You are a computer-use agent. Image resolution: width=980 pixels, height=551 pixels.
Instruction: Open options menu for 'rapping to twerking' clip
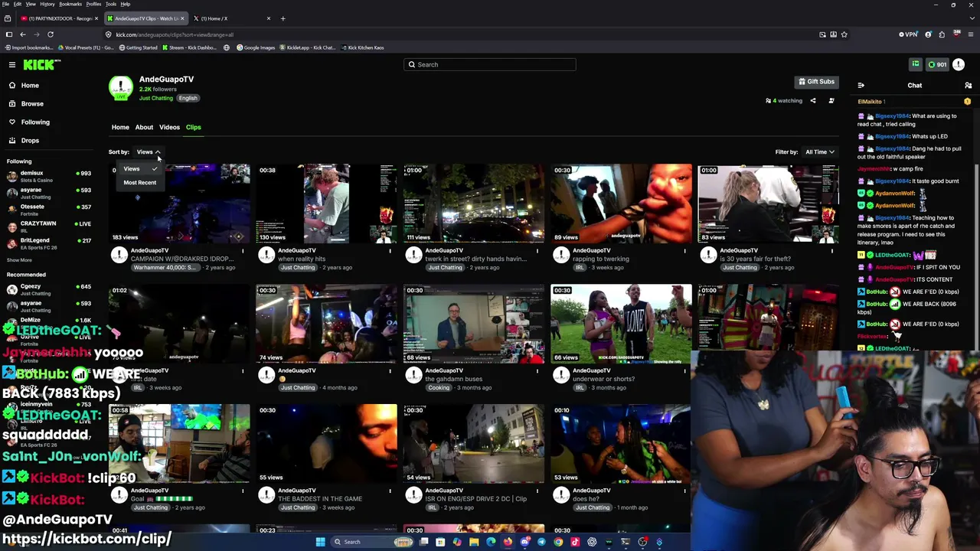coord(684,250)
